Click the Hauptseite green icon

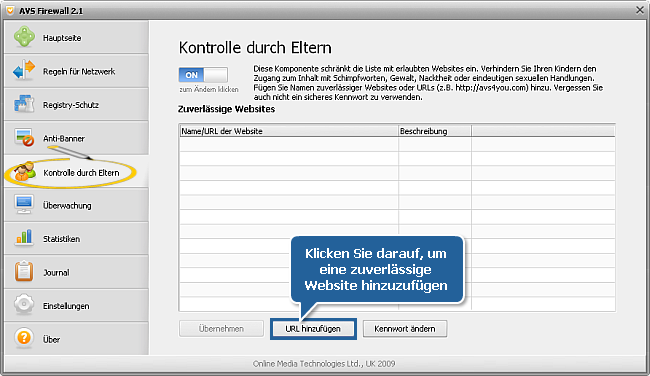coord(24,37)
